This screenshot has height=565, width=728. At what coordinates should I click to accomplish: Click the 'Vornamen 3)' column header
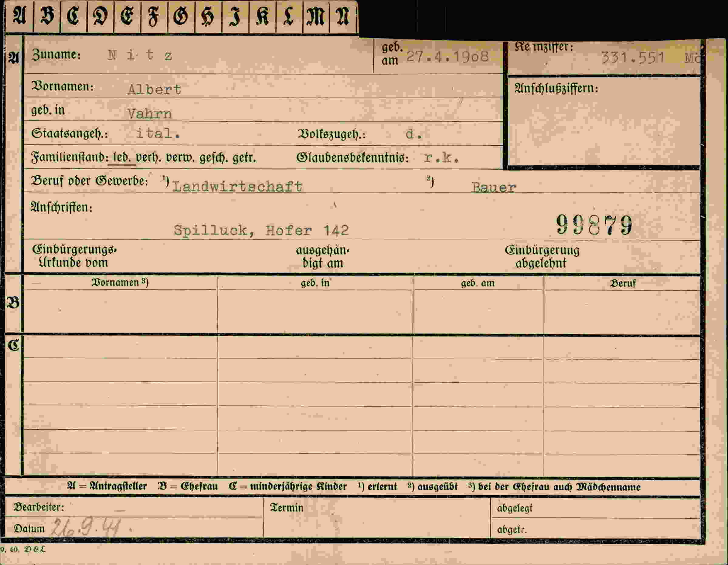[x=120, y=282]
